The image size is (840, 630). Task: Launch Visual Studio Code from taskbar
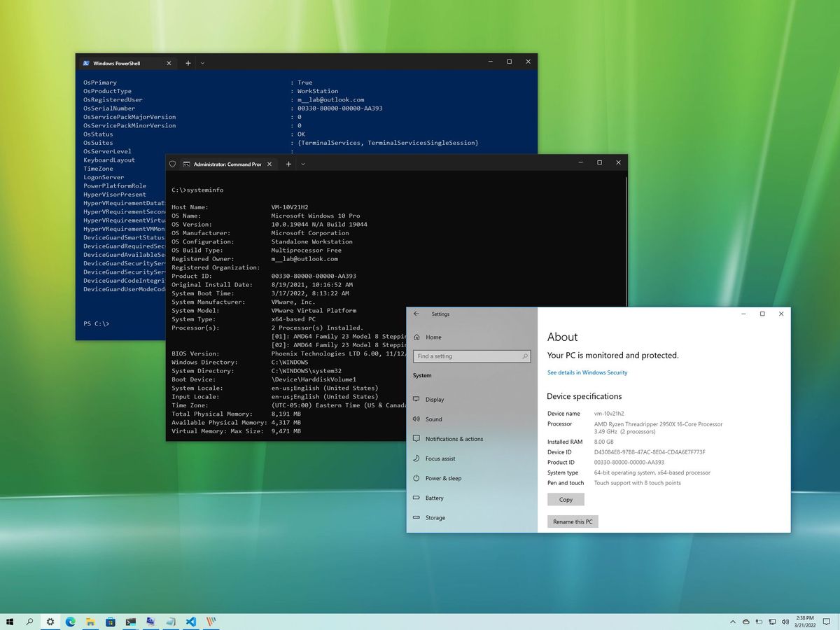190,622
